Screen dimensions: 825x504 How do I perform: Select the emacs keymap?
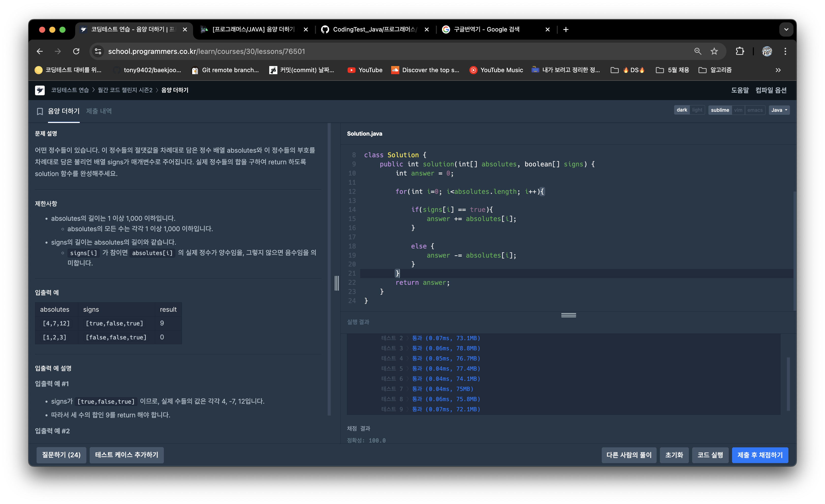[x=755, y=110]
